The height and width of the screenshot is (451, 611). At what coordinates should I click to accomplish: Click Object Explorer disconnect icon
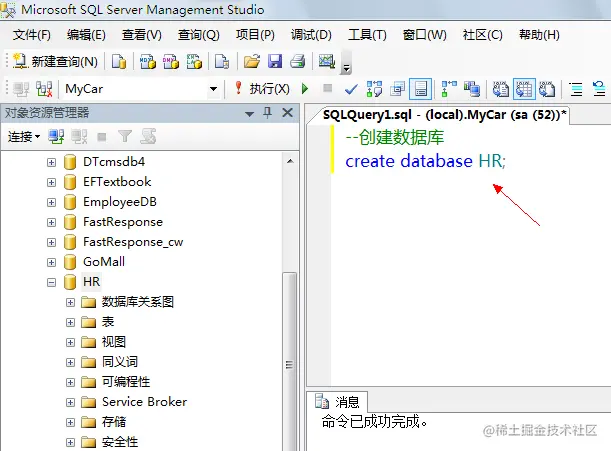point(79,137)
